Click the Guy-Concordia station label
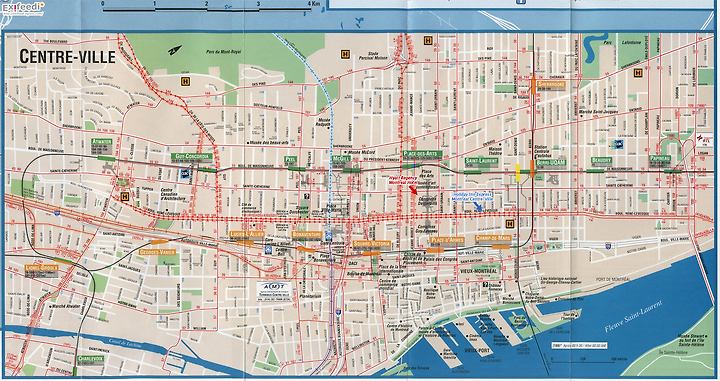Viewport: 720px width, 381px height. [x=192, y=157]
